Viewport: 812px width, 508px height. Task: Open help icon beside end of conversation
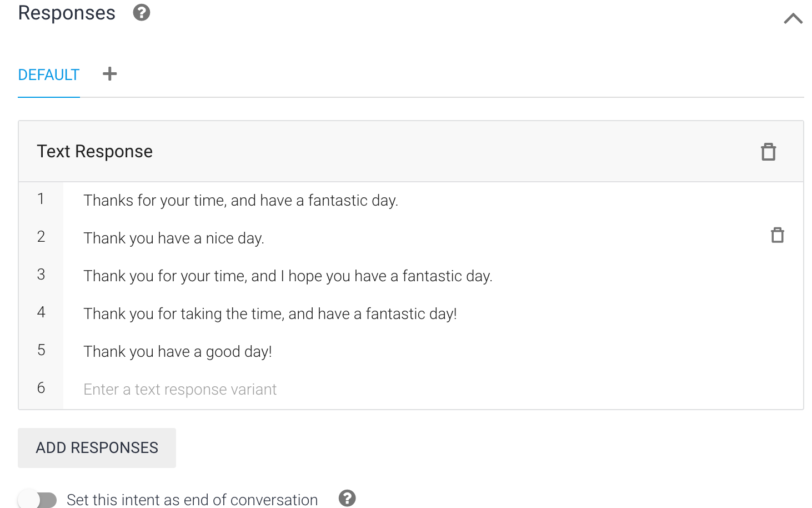[347, 498]
